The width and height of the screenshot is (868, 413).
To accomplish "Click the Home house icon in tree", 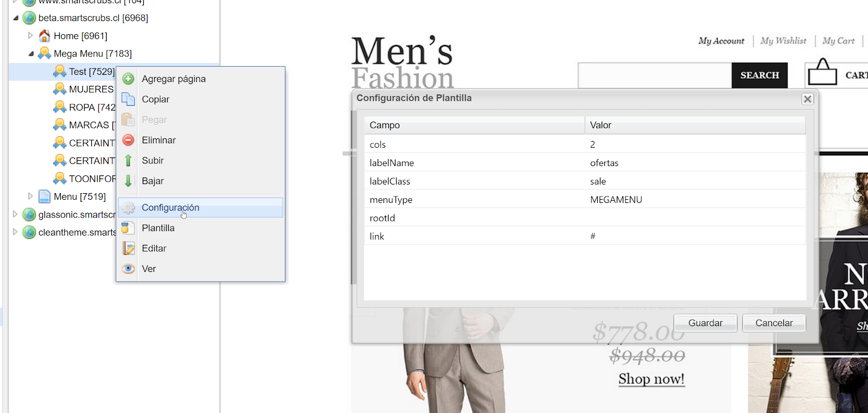I will pos(44,36).
